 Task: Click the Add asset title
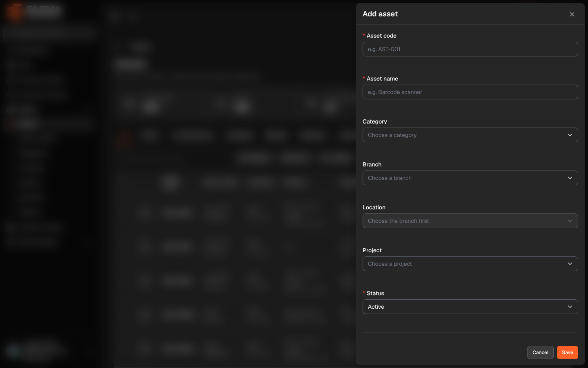(380, 14)
